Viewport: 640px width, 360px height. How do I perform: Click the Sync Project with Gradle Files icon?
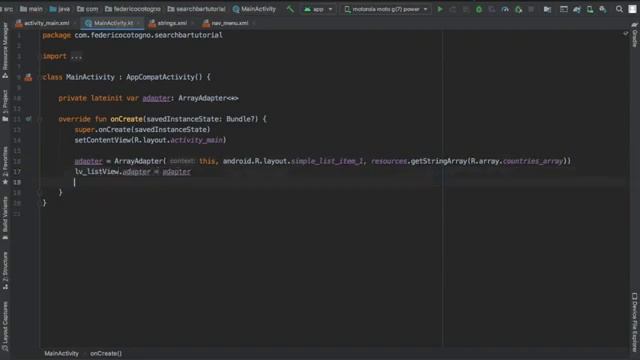pos(577,9)
